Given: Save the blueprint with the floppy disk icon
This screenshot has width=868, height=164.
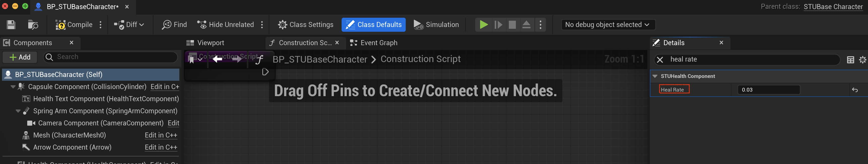Looking at the screenshot, I should pyautogui.click(x=11, y=25).
